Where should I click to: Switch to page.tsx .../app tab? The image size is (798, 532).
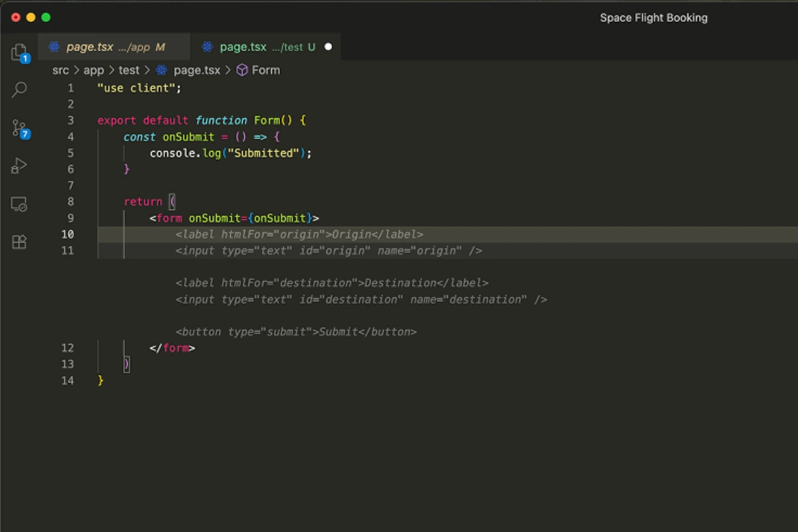pos(114,47)
